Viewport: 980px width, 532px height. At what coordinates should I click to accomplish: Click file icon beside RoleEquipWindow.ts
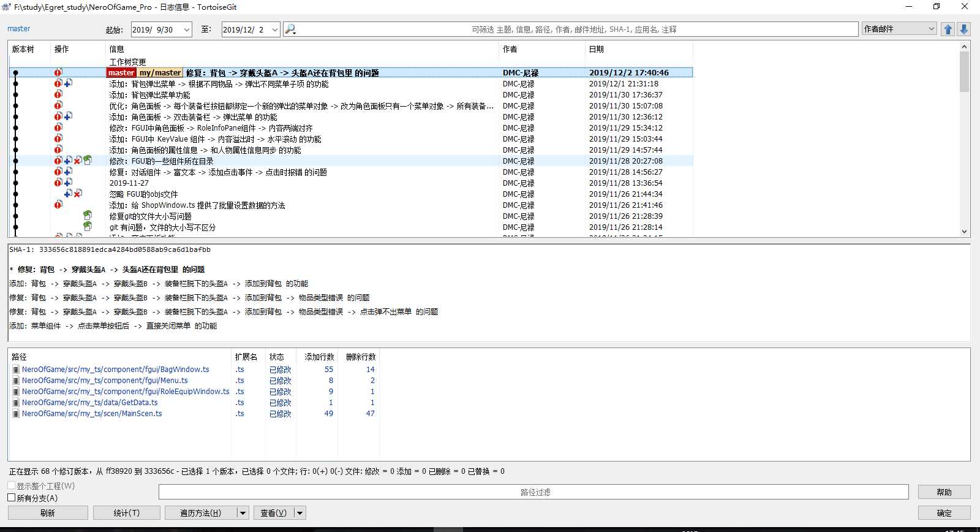pyautogui.click(x=16, y=392)
